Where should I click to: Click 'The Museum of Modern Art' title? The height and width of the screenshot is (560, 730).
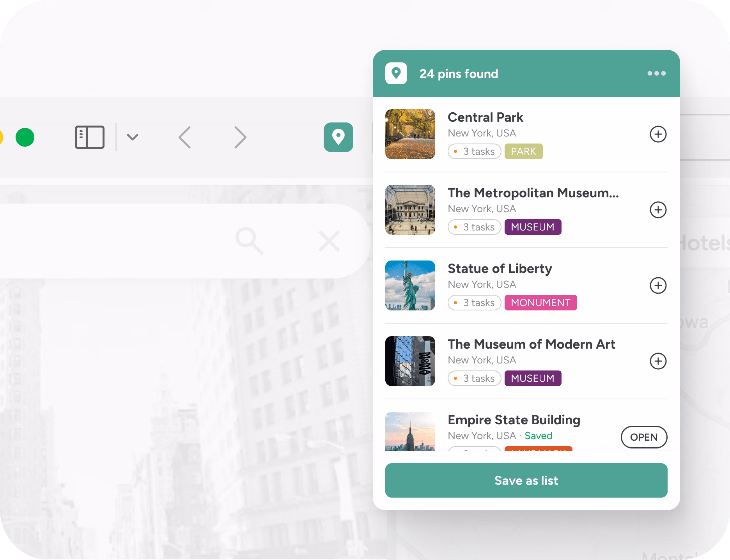(532, 344)
